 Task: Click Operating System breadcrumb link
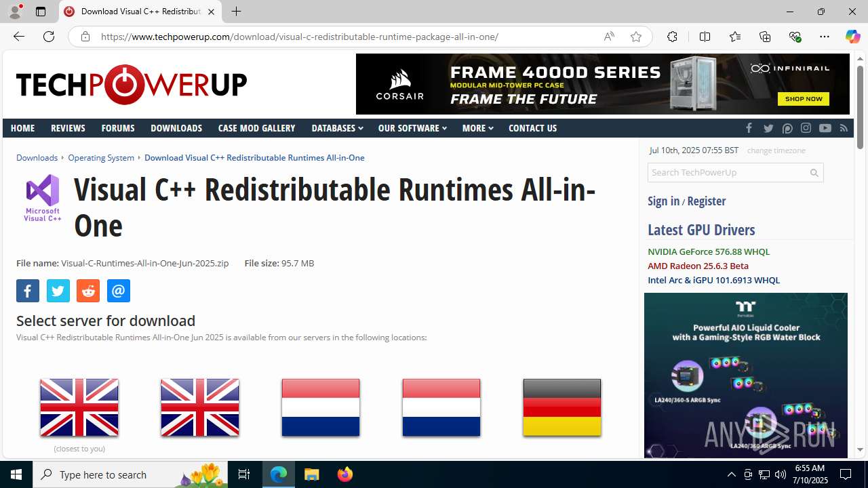click(101, 157)
